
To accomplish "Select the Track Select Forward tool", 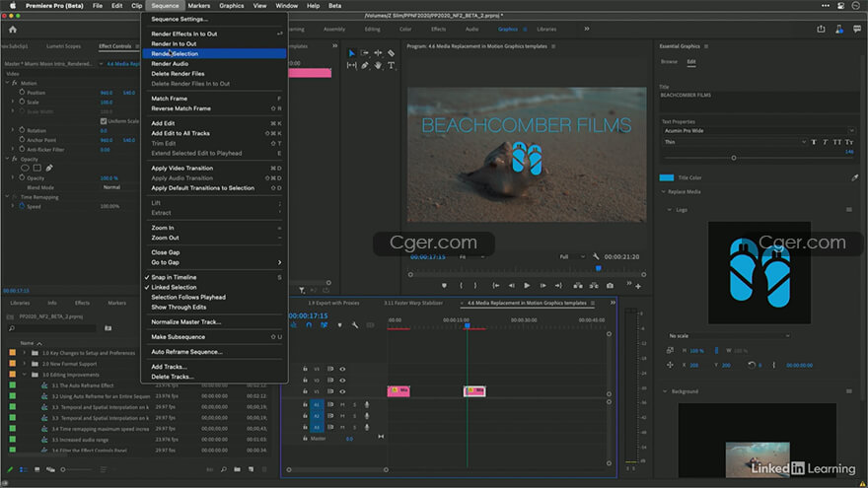I will tap(364, 53).
